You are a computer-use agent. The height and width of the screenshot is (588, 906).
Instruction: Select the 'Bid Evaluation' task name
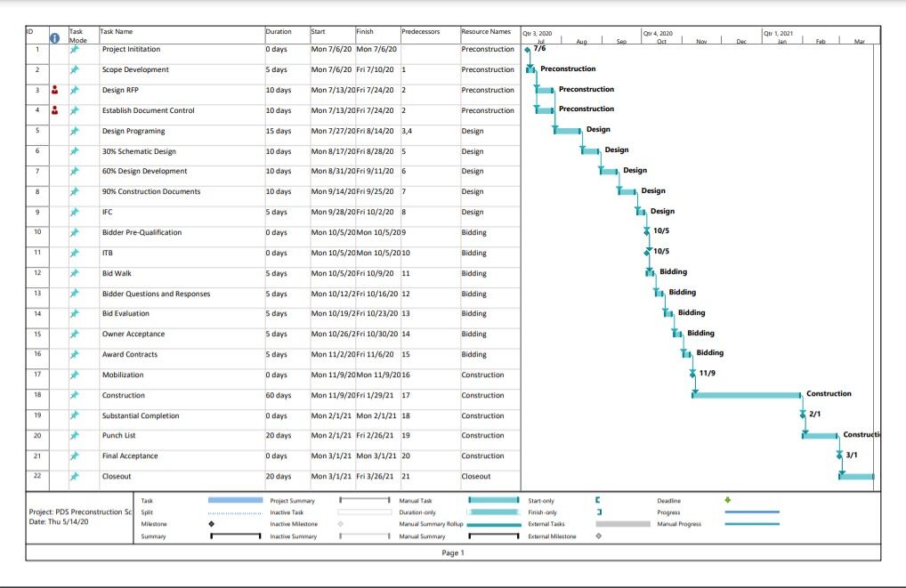[126, 314]
